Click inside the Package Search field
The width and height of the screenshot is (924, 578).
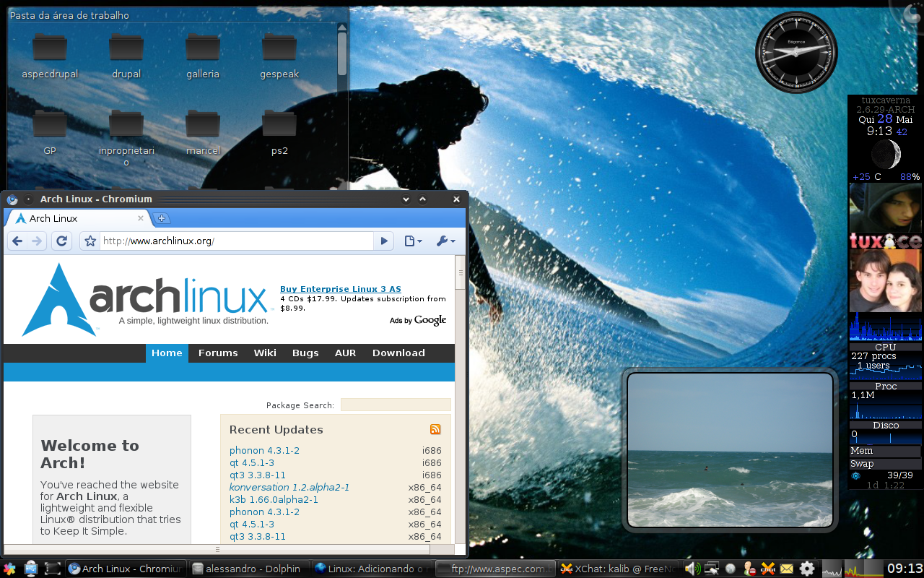[396, 405]
